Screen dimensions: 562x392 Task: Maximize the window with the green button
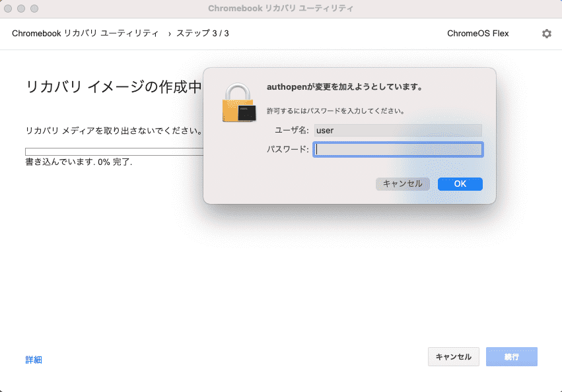34,9
